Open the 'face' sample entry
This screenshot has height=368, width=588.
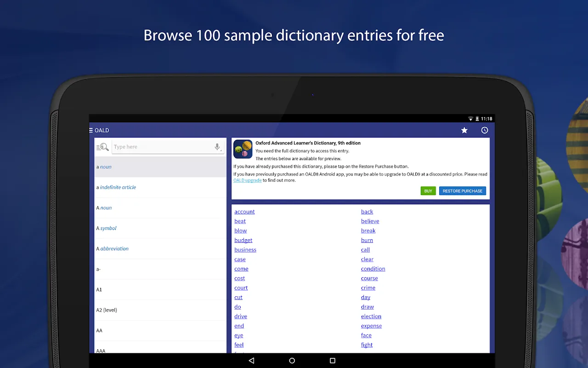367,336
